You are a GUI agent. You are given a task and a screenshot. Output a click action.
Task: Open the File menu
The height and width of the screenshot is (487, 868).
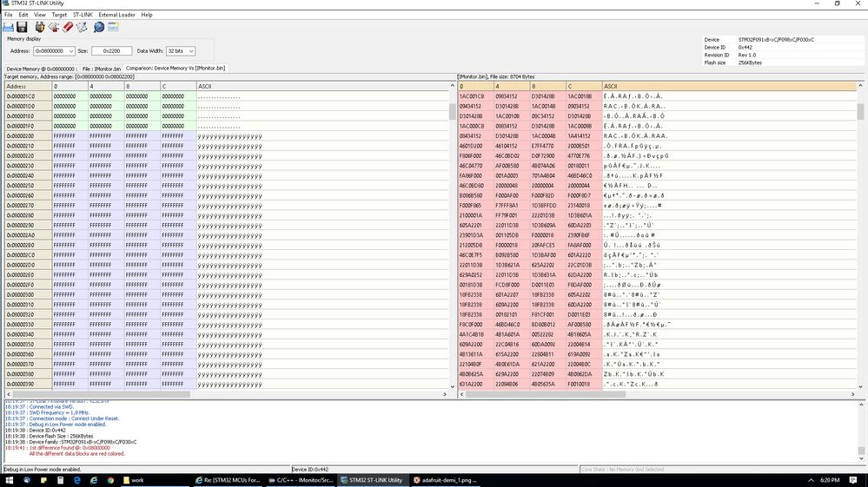9,15
